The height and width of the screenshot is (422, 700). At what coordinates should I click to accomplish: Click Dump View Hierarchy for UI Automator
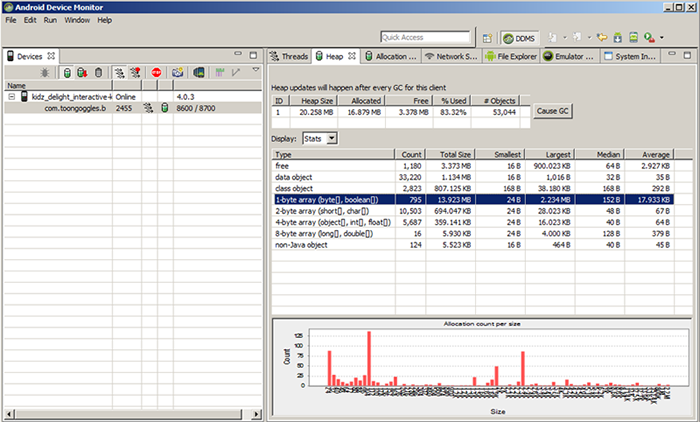[x=199, y=72]
